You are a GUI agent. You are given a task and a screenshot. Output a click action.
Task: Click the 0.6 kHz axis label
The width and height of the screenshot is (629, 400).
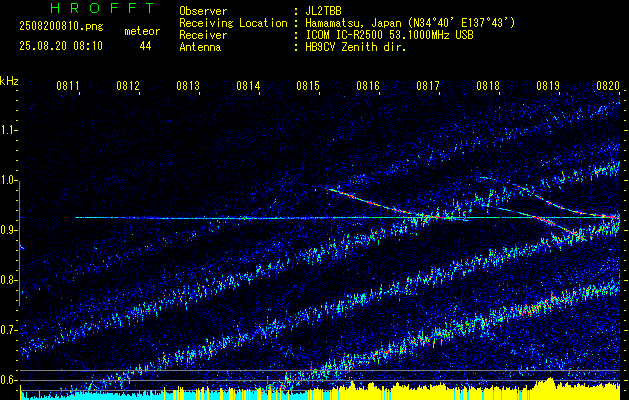(8, 380)
